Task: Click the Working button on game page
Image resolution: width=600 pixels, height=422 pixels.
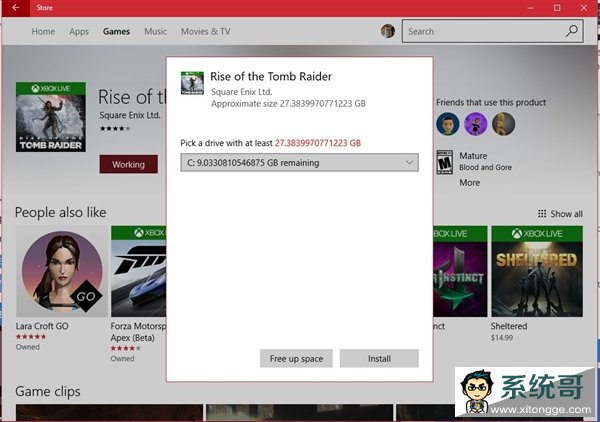Action: 129,165
